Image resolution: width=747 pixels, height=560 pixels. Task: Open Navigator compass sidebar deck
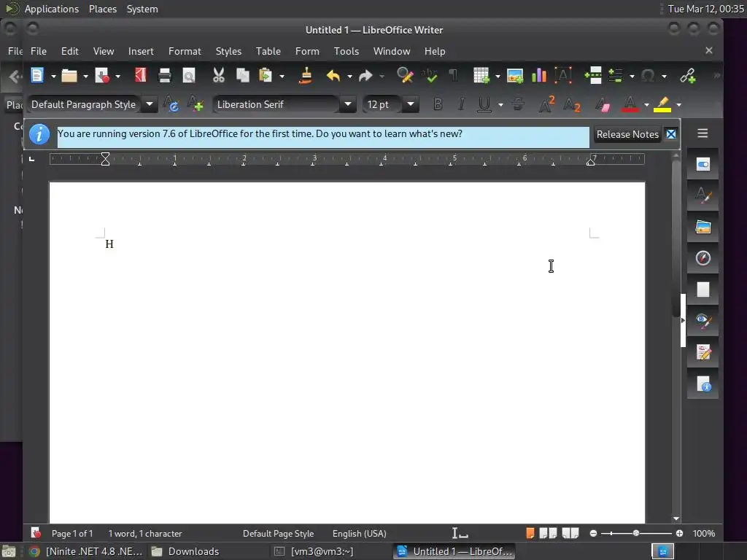click(x=703, y=258)
